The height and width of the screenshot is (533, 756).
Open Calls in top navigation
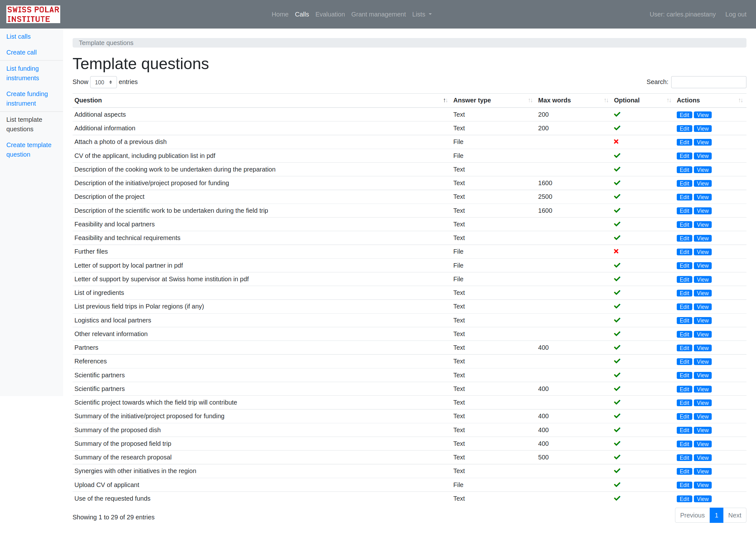(302, 14)
